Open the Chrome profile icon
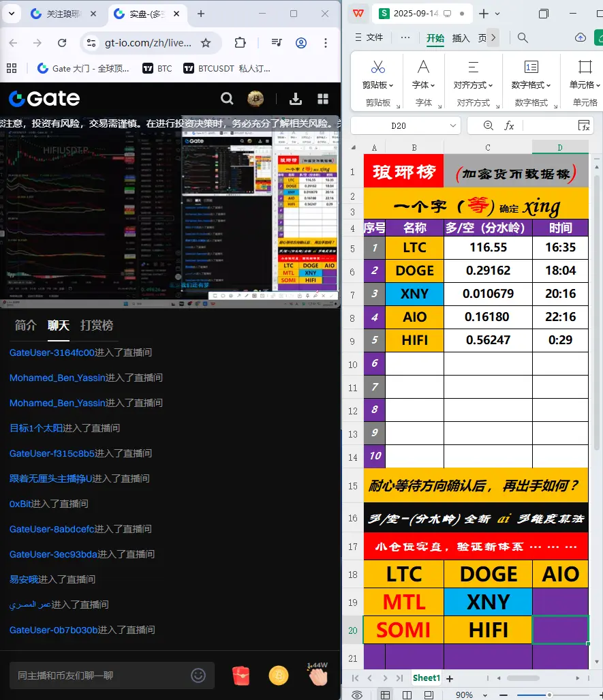 click(301, 43)
